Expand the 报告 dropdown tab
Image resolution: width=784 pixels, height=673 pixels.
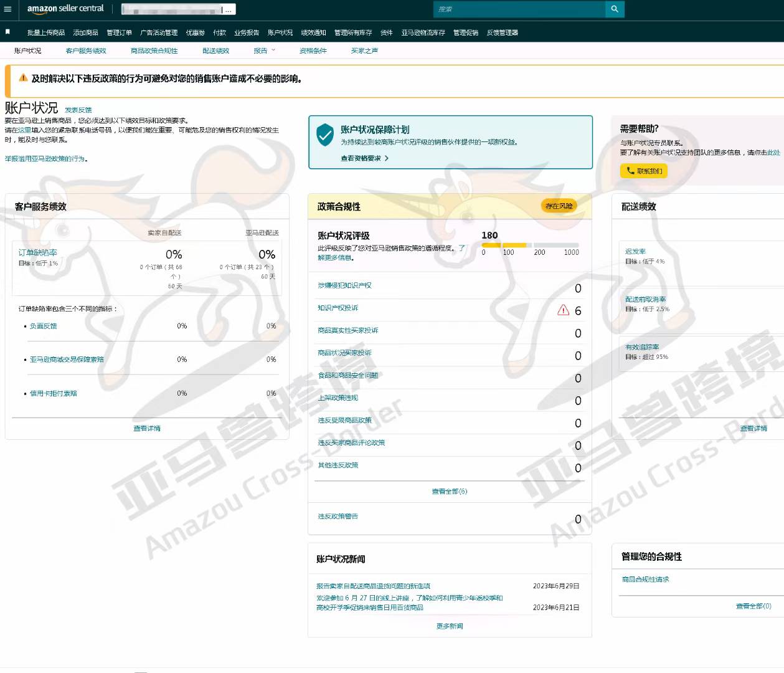[264, 50]
